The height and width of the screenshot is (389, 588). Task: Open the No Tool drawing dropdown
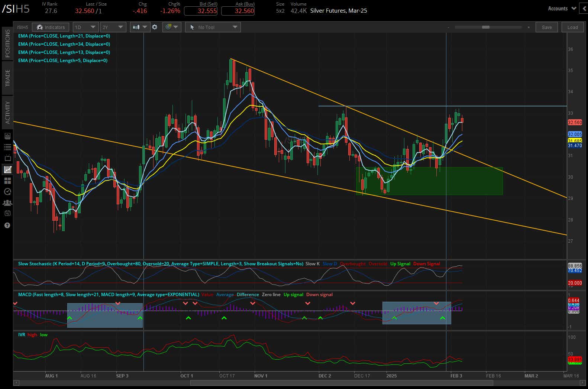(213, 27)
